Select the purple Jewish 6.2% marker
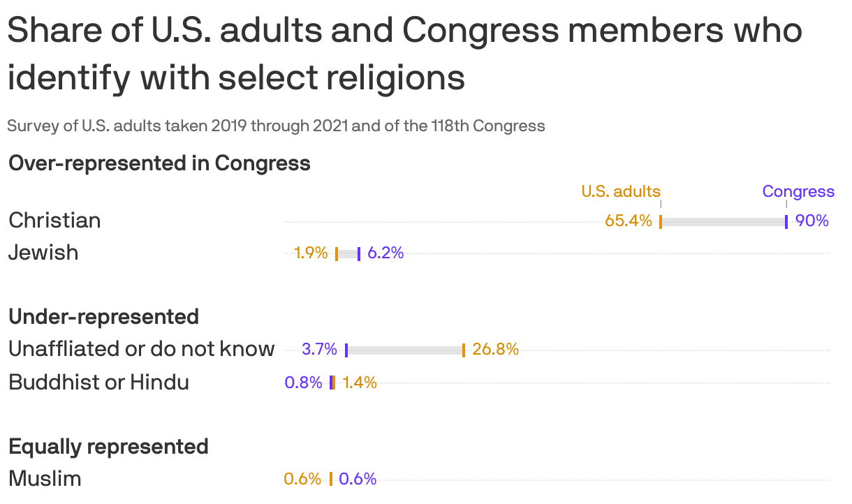The height and width of the screenshot is (504, 852). tap(359, 254)
